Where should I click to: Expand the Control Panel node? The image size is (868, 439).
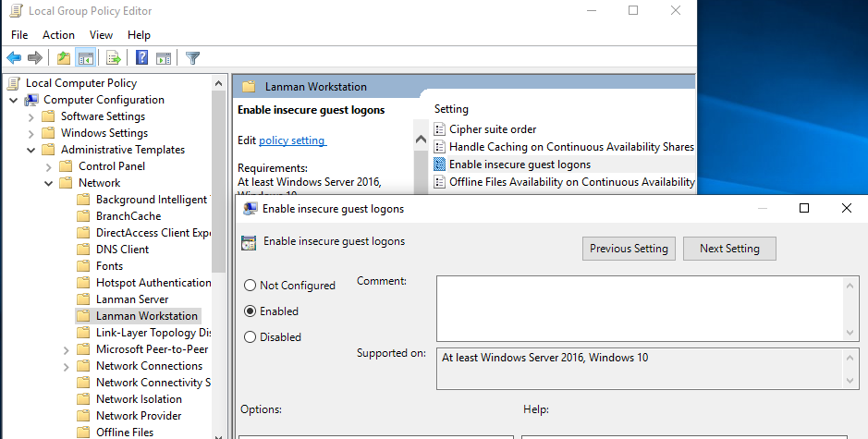tap(49, 166)
